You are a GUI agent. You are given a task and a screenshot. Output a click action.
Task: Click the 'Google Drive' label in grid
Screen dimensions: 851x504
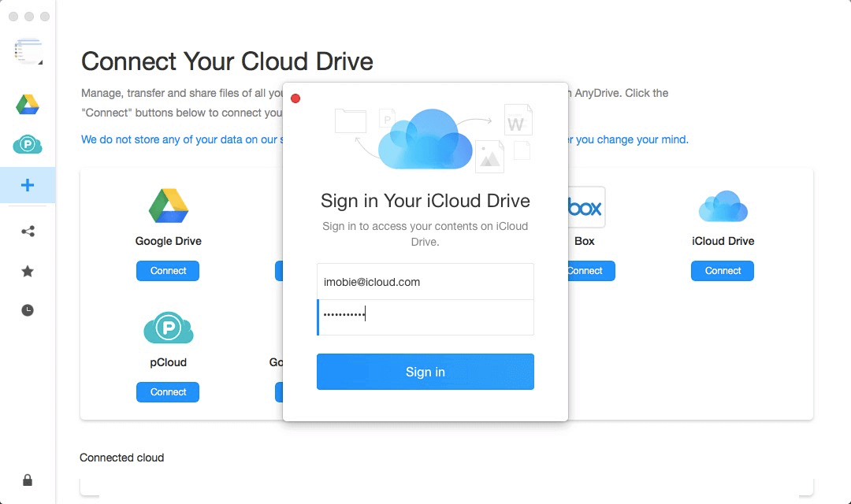tap(169, 241)
